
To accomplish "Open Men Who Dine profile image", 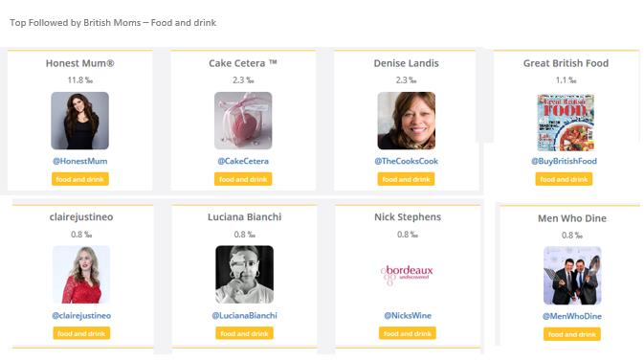I will [x=572, y=276].
